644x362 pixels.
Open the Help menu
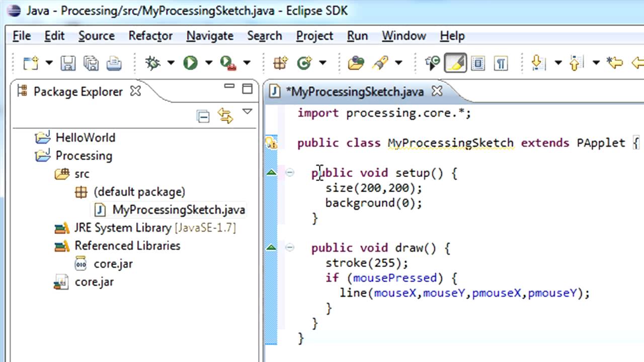pos(452,36)
